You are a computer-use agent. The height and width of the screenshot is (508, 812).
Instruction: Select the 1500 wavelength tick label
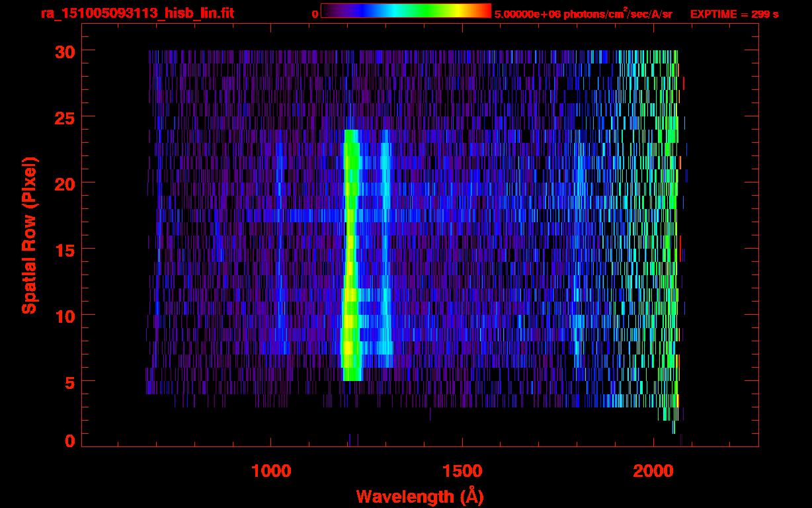pos(462,470)
